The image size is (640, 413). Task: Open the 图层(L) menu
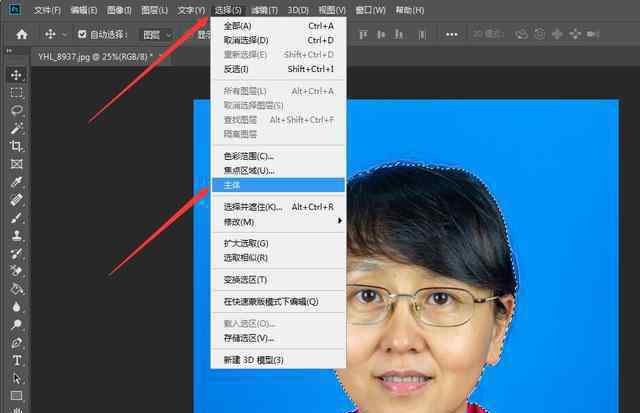coord(154,10)
